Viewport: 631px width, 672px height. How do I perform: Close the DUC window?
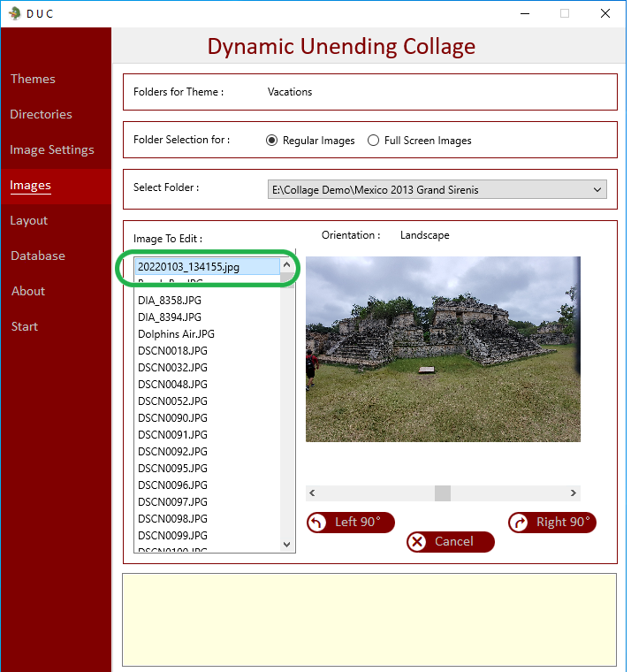(604, 14)
